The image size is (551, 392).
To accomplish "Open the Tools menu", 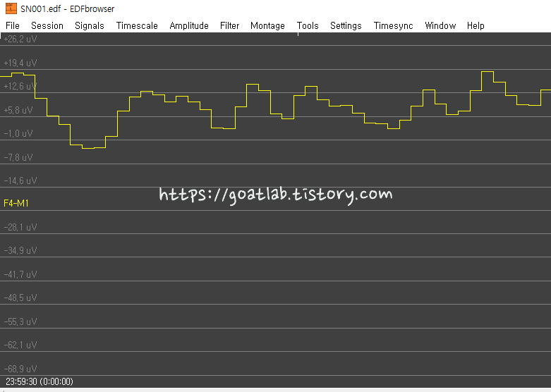I will (308, 25).
